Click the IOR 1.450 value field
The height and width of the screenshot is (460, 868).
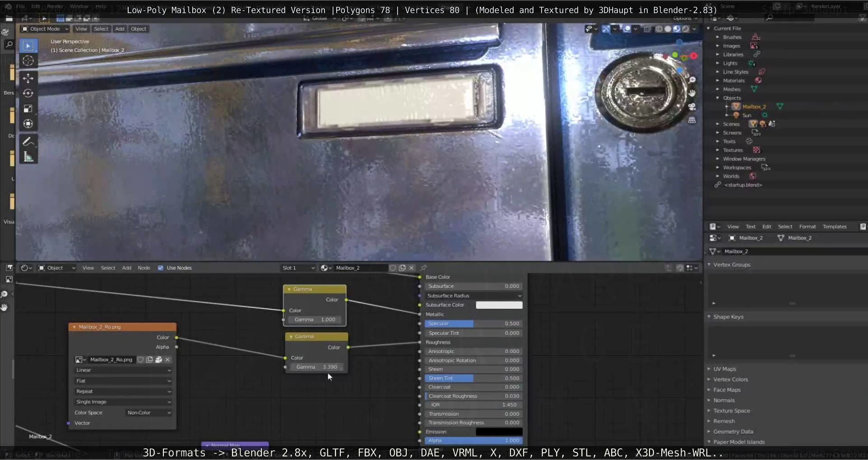coord(473,405)
